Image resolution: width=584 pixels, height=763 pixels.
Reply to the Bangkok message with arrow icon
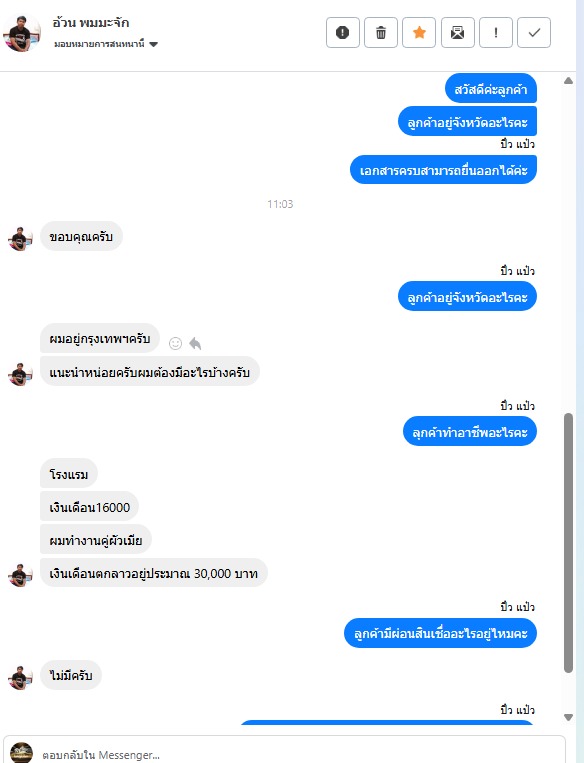click(195, 344)
